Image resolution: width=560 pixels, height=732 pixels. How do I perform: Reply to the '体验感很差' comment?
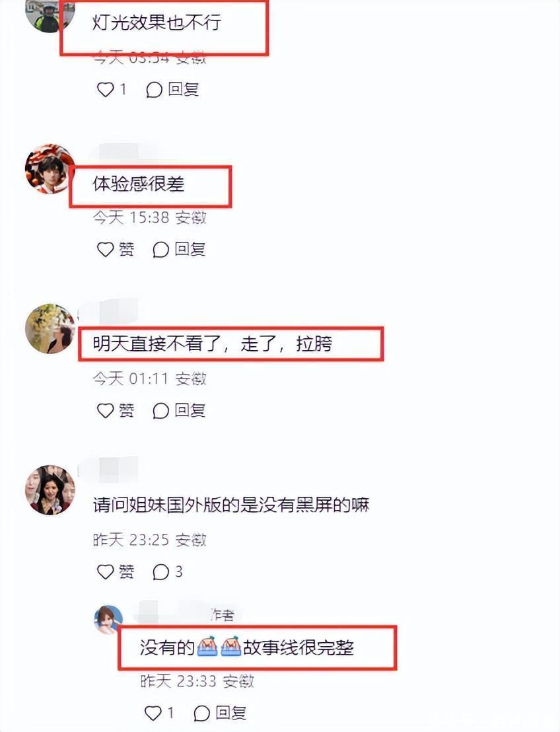[x=179, y=249]
